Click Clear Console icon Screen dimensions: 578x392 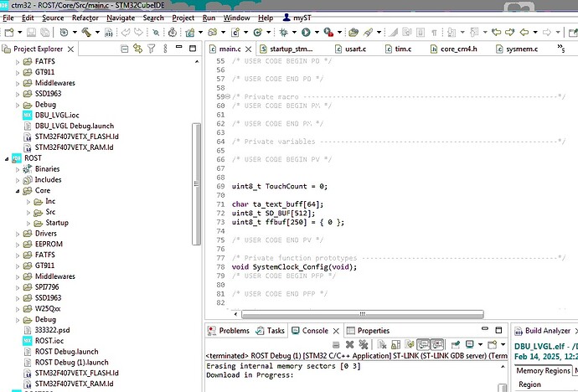tap(382, 344)
